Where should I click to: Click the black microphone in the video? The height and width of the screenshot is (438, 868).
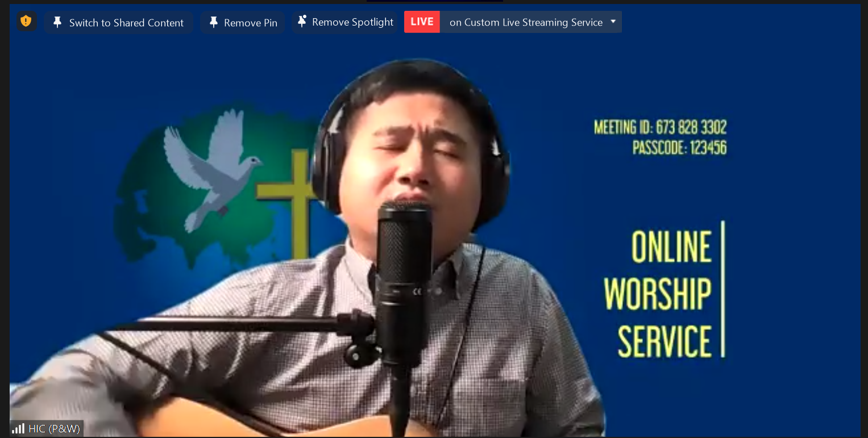404,267
